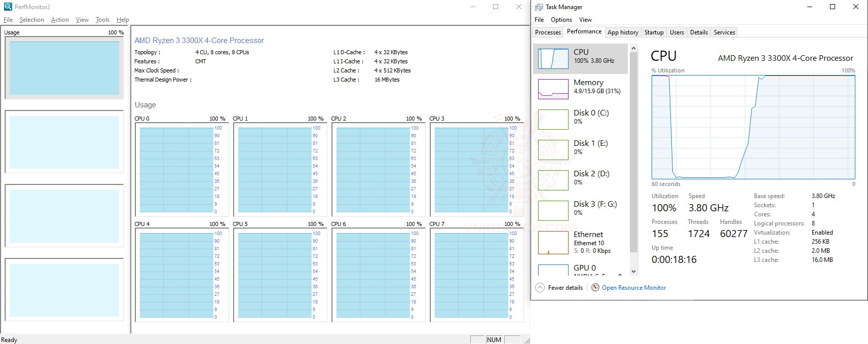Go to the Users tab
The height and width of the screenshot is (344, 868).
(676, 32)
